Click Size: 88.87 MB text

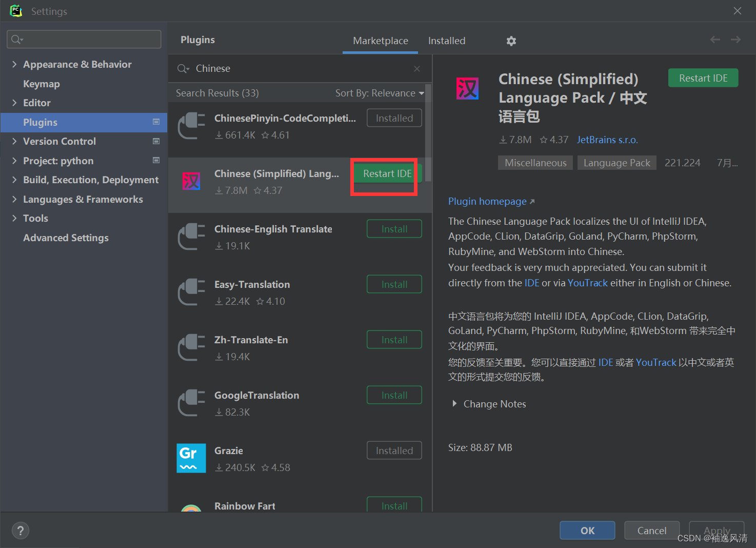coord(480,447)
